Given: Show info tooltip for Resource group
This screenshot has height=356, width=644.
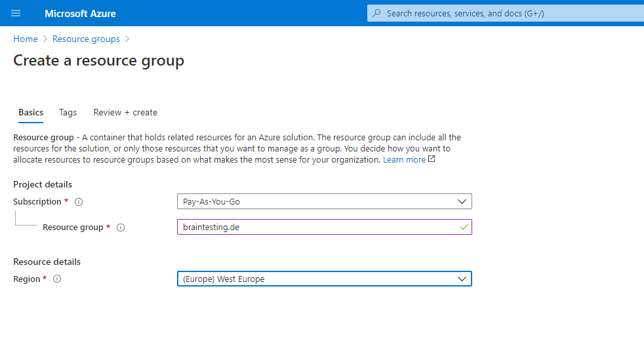Looking at the screenshot, I should [120, 227].
